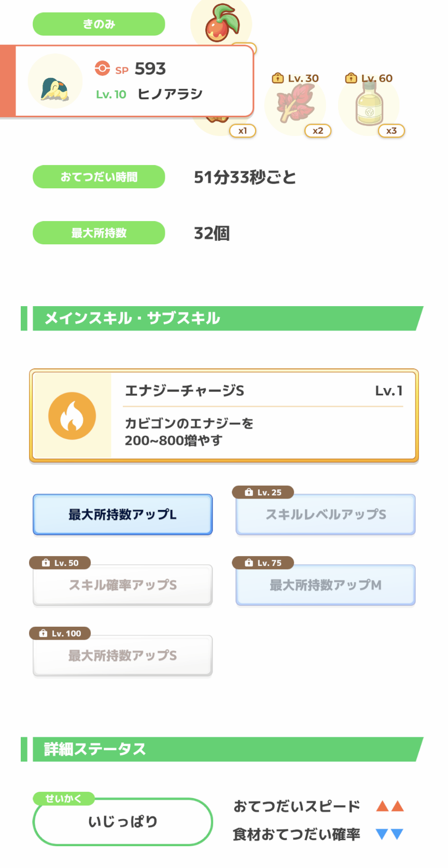
Task: Tap orange up arrows for おてつだいスピード
Action: coord(390,806)
